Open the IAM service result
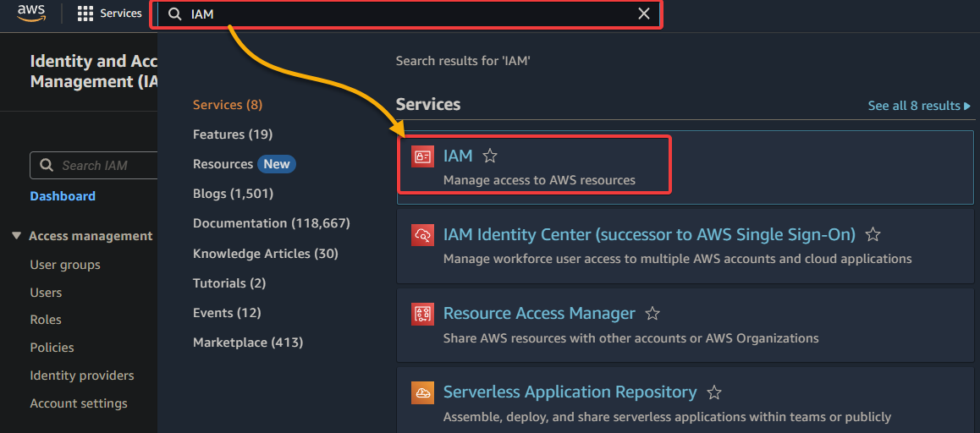This screenshot has width=980, height=433. click(x=458, y=156)
